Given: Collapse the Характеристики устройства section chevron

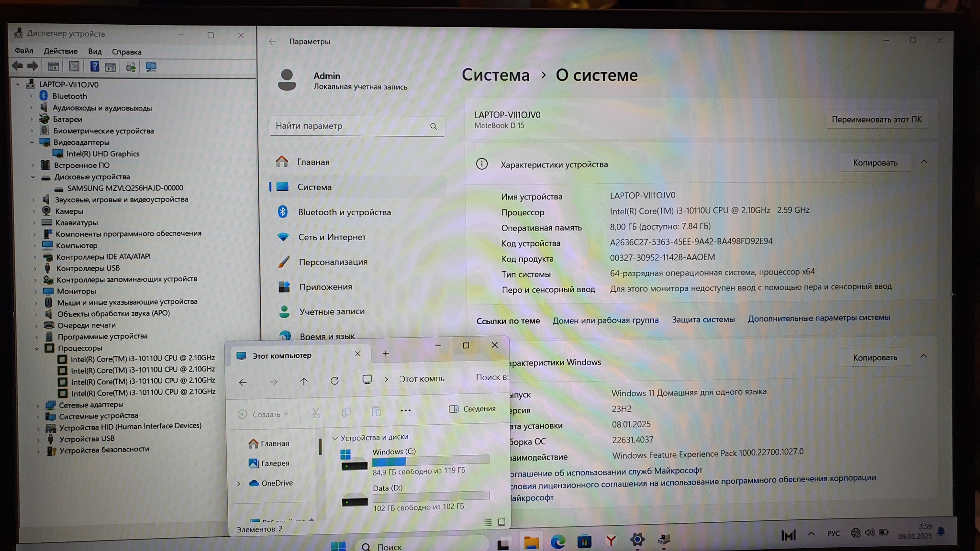Looking at the screenshot, I should tap(924, 162).
